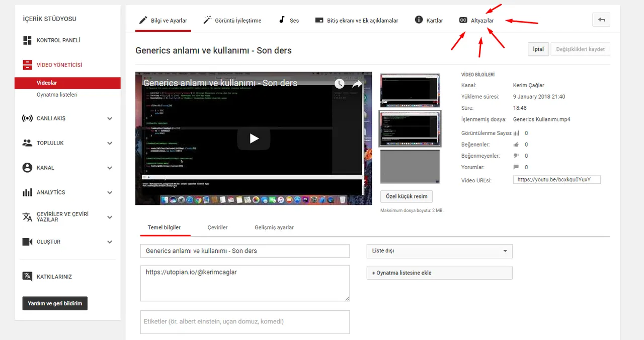Screen dimensions: 644x340
Task: Expand the Canlı Akış section
Action: tap(110, 119)
